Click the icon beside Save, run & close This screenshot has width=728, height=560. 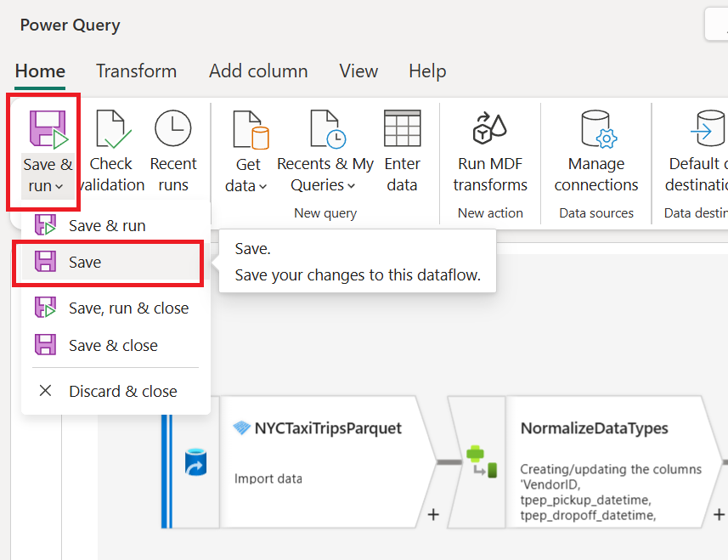point(46,308)
